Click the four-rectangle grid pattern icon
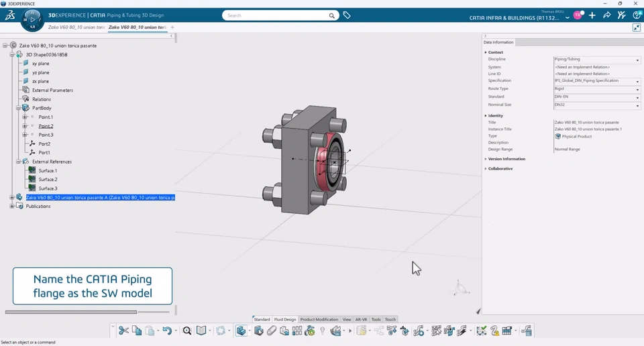 point(297,331)
